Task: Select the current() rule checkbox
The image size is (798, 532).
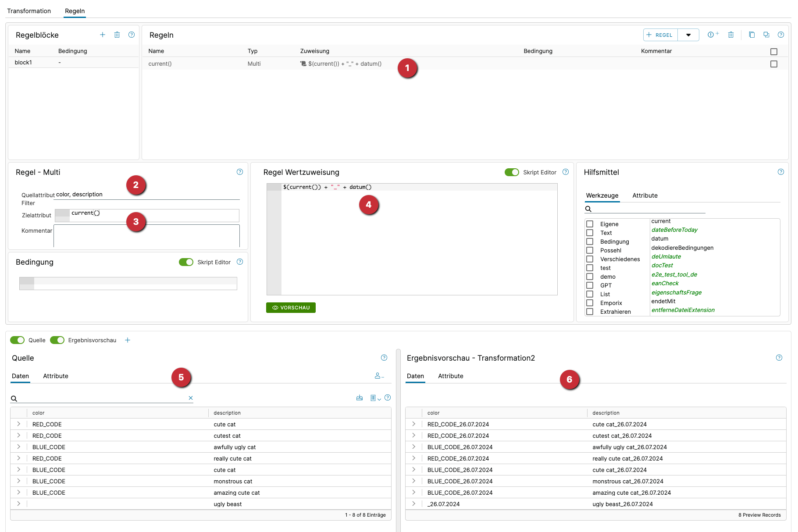Action: pos(774,64)
